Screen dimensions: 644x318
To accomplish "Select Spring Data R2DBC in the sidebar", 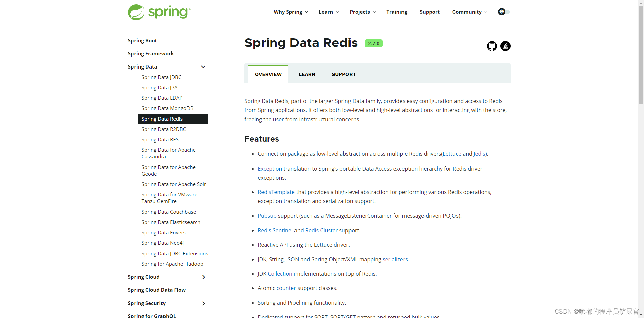I will click(164, 129).
